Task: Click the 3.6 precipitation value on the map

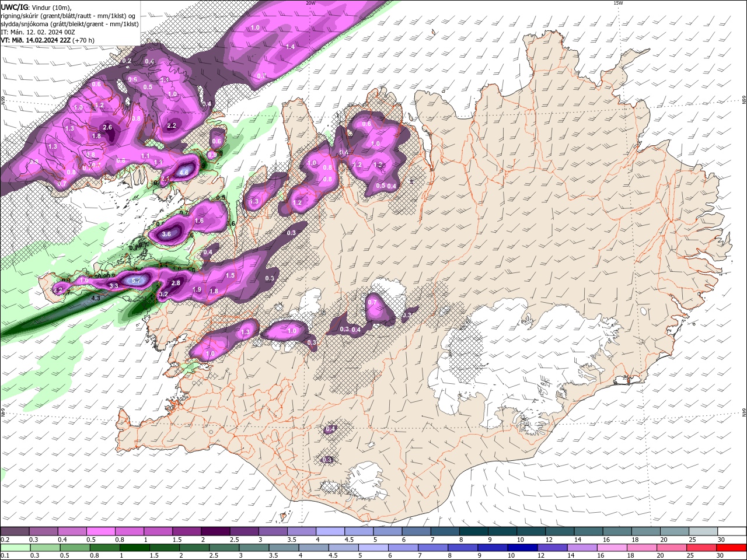Action: click(166, 234)
